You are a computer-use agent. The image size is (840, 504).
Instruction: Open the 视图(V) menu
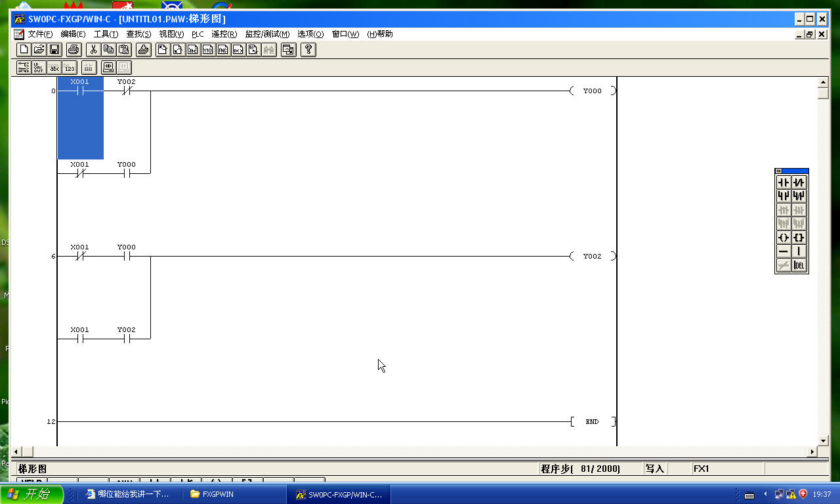point(171,34)
